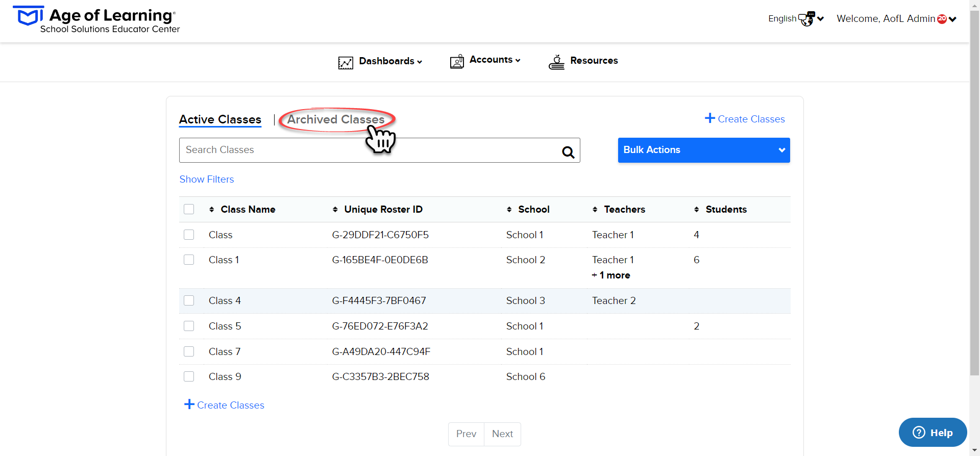Image resolution: width=980 pixels, height=456 pixels.
Task: Click School 3 in Class 4 row
Action: 526,301
